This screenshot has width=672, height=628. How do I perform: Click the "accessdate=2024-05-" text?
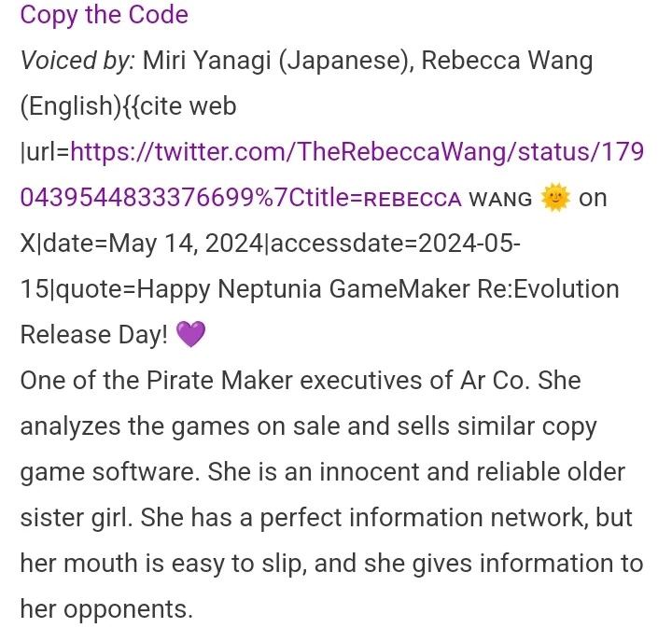pos(396,244)
